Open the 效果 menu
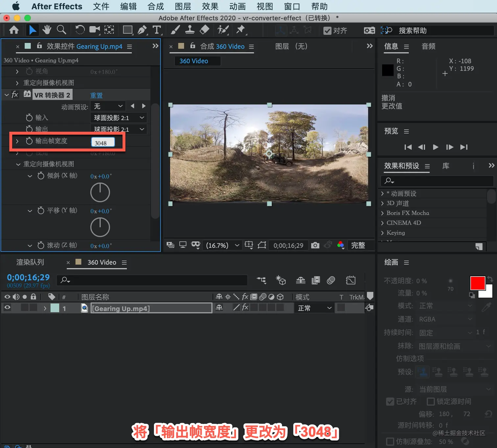 pos(210,6)
